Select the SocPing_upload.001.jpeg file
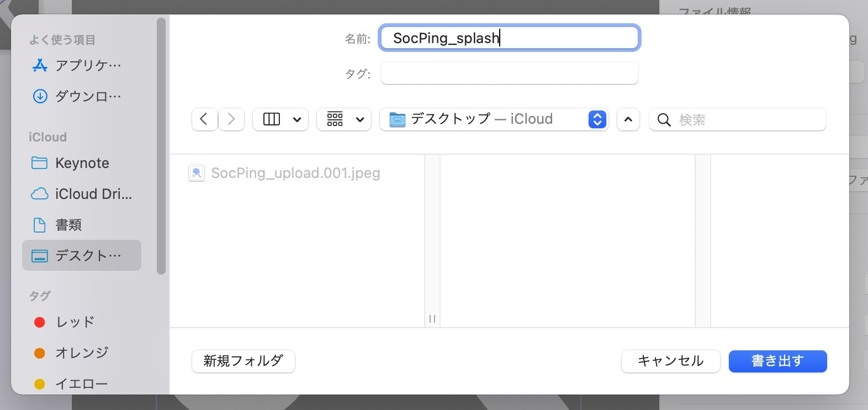 (x=295, y=173)
